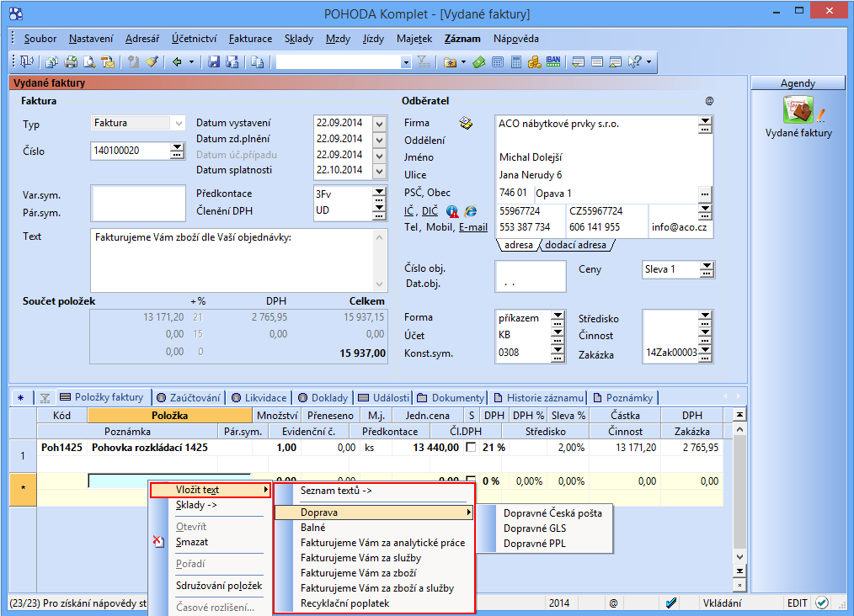Click the green back arrow icon
The width and height of the screenshot is (854, 616).
pyautogui.click(x=177, y=62)
